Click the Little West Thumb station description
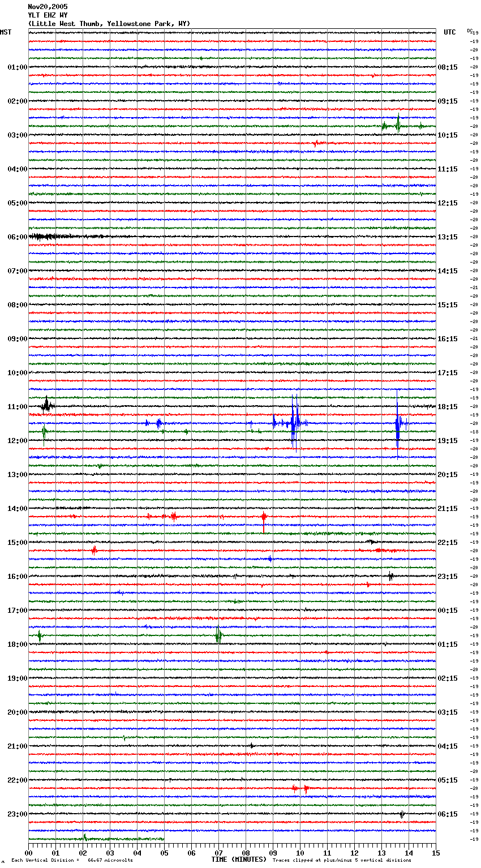Viewport: 481px width, 868px height. [109, 24]
